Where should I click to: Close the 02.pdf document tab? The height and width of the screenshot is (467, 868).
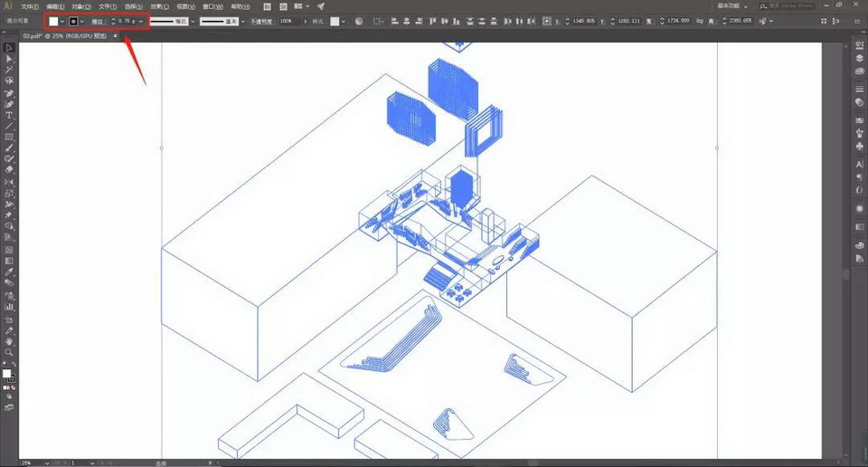[116, 36]
